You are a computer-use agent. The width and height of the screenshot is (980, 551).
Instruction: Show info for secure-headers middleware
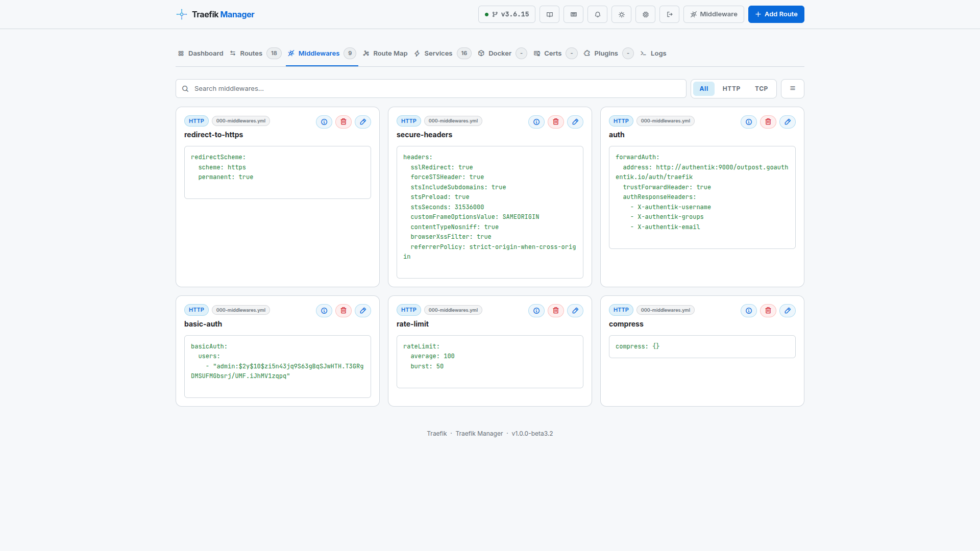[536, 122]
